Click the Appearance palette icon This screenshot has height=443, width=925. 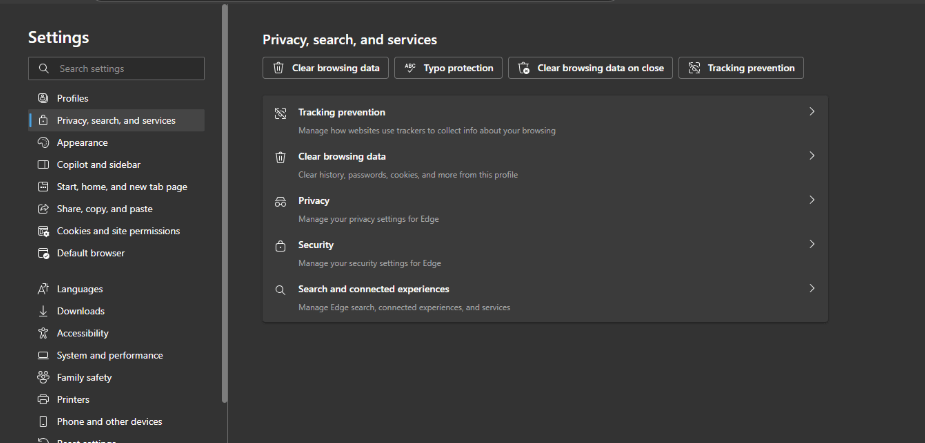click(x=42, y=142)
